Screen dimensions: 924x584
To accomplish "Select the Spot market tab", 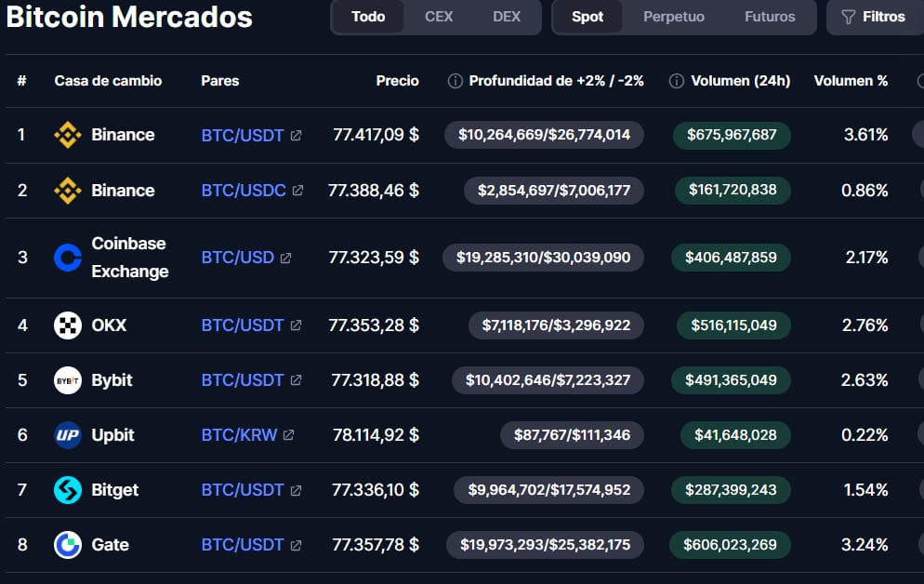I will point(587,17).
